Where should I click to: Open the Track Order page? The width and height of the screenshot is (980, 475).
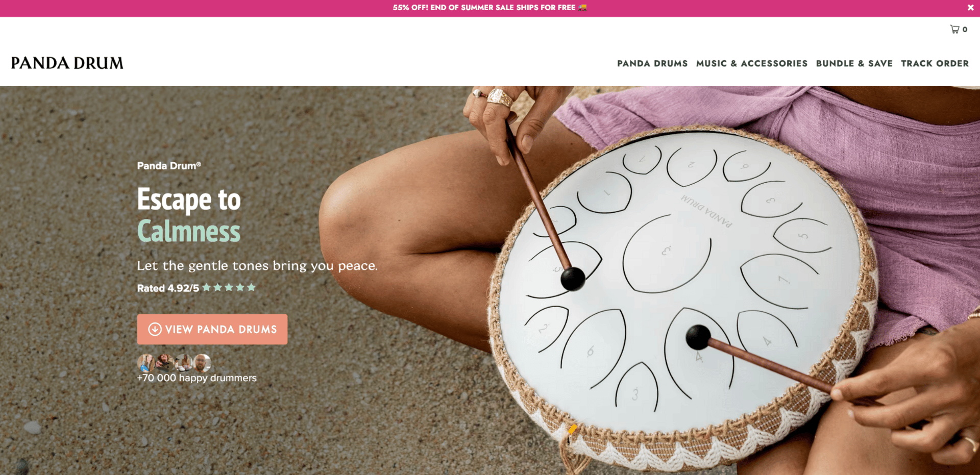(x=935, y=63)
